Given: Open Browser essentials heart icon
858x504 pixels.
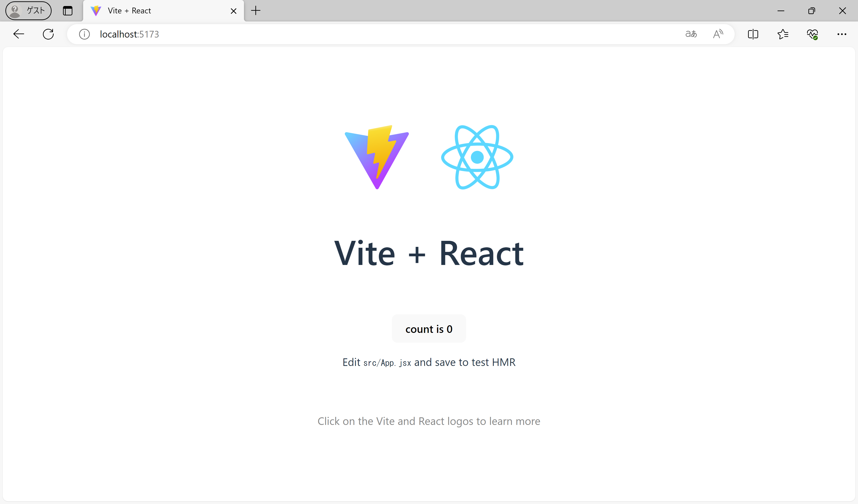Looking at the screenshot, I should point(812,34).
